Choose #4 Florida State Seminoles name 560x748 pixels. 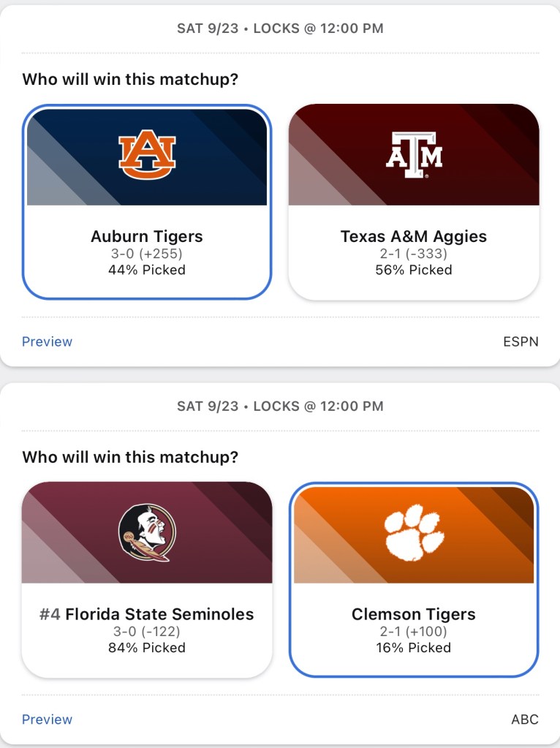[x=147, y=614]
